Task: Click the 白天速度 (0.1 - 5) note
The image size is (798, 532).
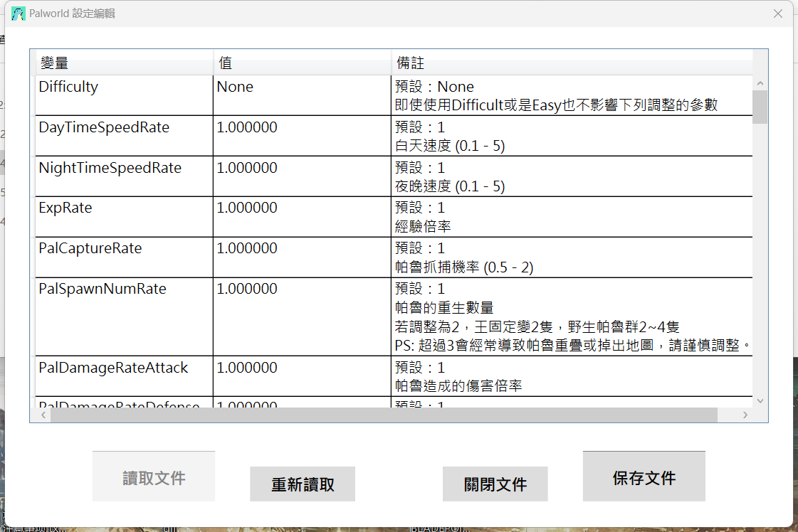Action: [x=450, y=146]
